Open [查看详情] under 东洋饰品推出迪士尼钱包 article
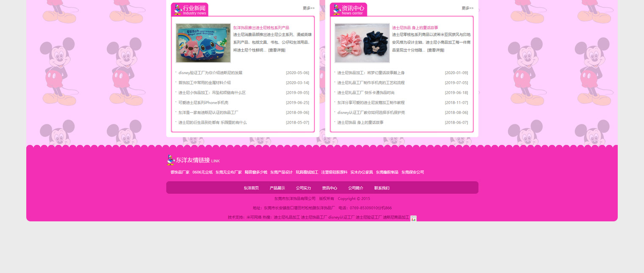The width and height of the screenshot is (644, 273). click(277, 50)
